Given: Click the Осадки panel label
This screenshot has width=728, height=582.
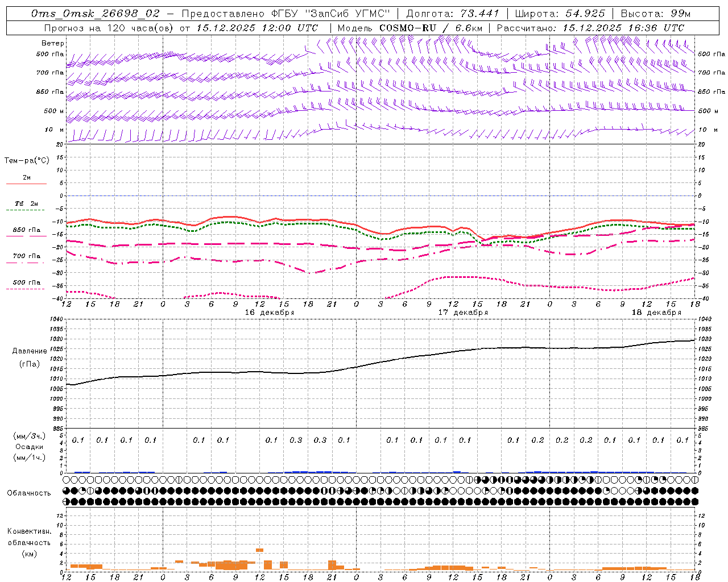Looking at the screenshot, I should click(x=30, y=447).
